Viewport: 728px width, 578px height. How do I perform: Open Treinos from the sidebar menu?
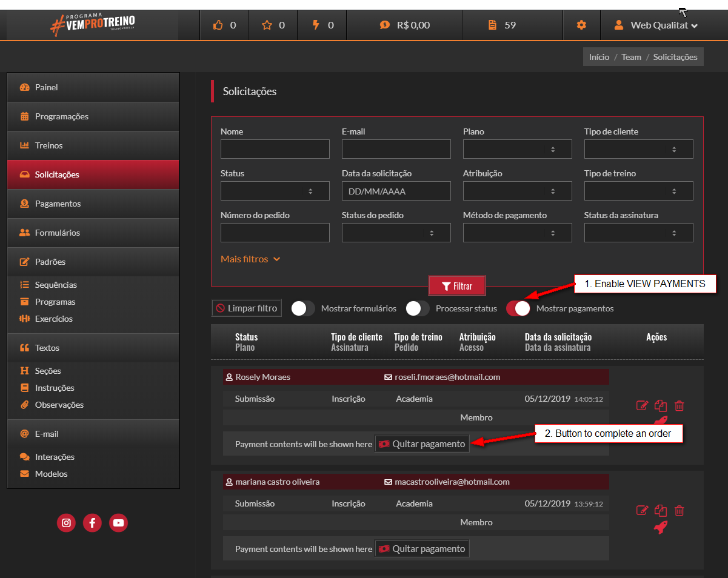click(x=48, y=145)
